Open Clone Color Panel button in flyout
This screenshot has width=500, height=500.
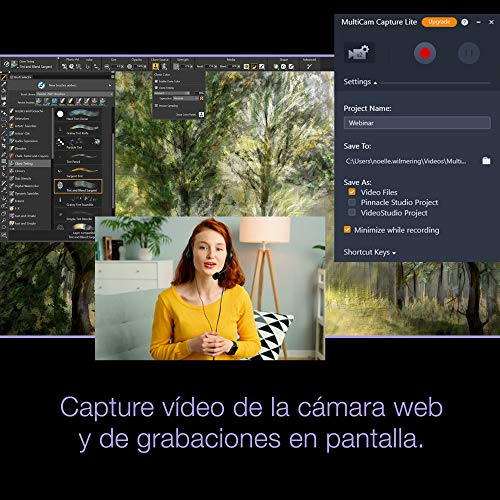coord(201,115)
